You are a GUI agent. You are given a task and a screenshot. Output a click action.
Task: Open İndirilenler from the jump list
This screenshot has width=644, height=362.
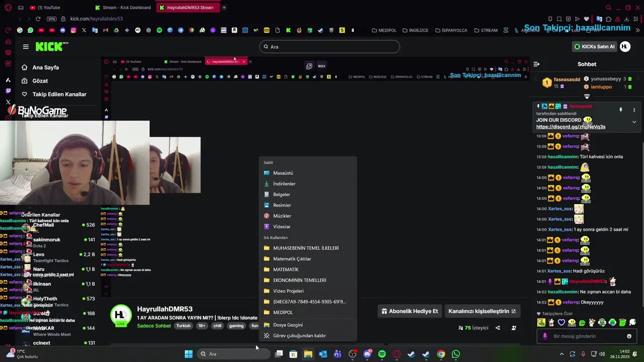[308, 184]
